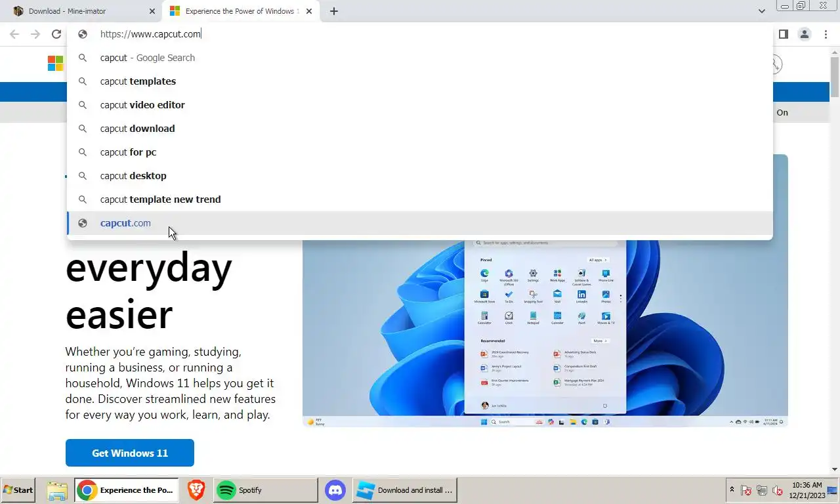Show hidden system tray icons
840x504 pixels.
tap(732, 490)
